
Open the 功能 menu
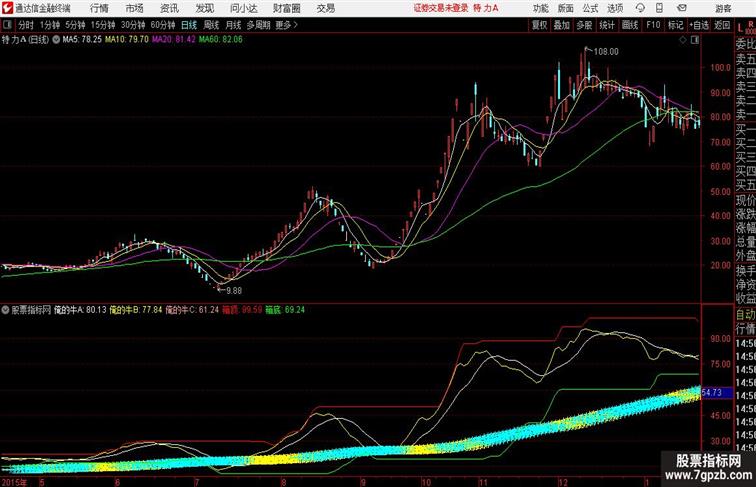[540, 8]
